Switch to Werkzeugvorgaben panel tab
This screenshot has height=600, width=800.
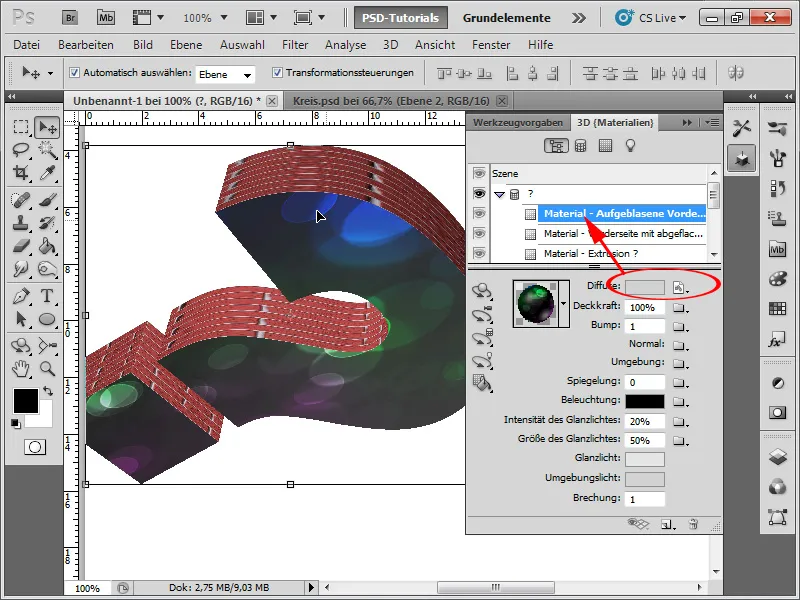point(517,122)
